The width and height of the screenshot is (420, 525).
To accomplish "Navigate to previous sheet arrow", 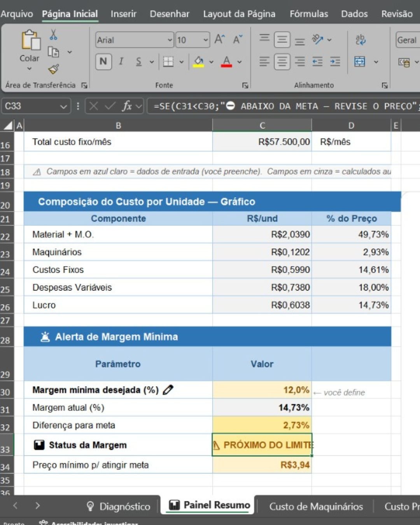I will pyautogui.click(x=16, y=506).
